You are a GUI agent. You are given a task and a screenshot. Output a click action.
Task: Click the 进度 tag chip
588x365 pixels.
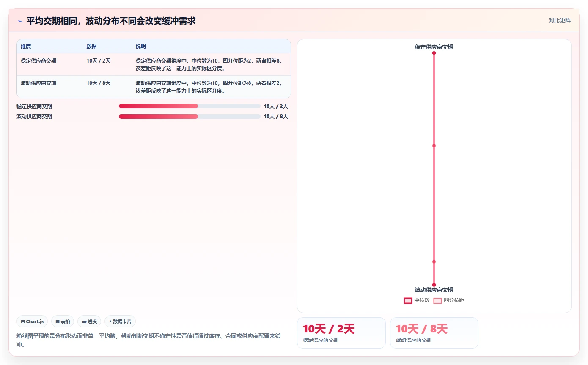(x=89, y=321)
